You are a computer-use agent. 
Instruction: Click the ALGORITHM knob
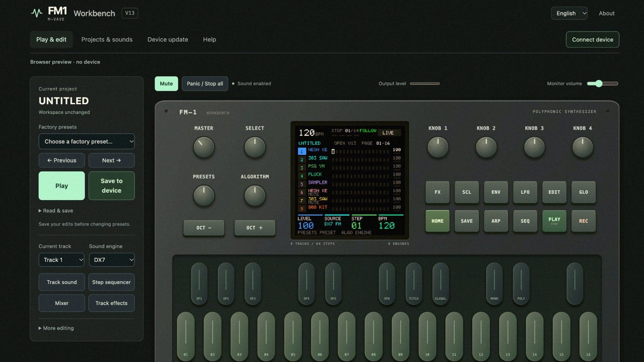tap(255, 196)
